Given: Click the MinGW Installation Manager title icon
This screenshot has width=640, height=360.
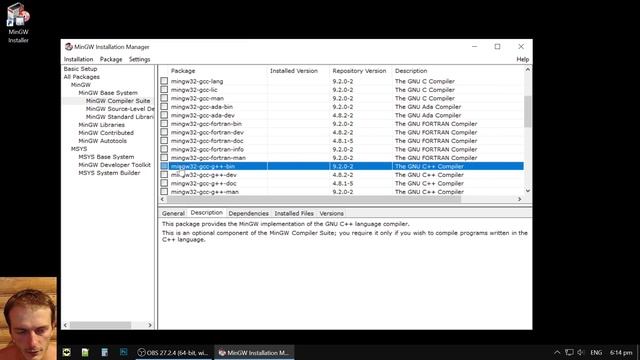Looking at the screenshot, I should (69, 47).
